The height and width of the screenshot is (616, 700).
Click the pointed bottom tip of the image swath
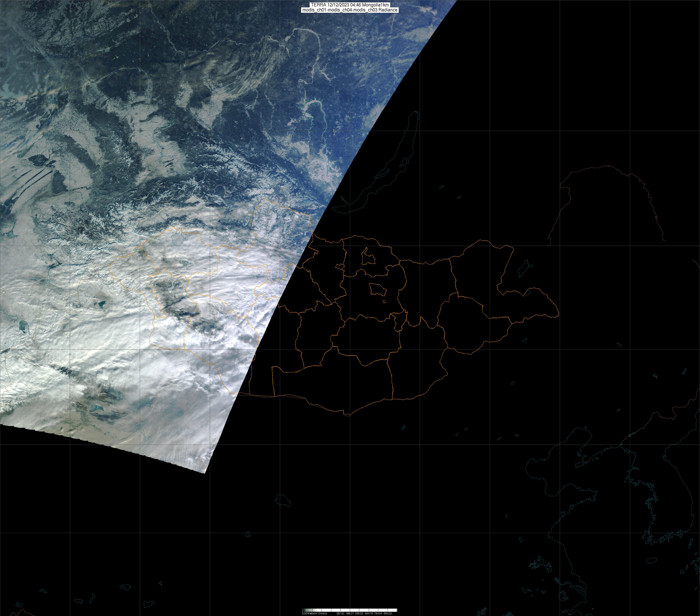click(x=205, y=473)
